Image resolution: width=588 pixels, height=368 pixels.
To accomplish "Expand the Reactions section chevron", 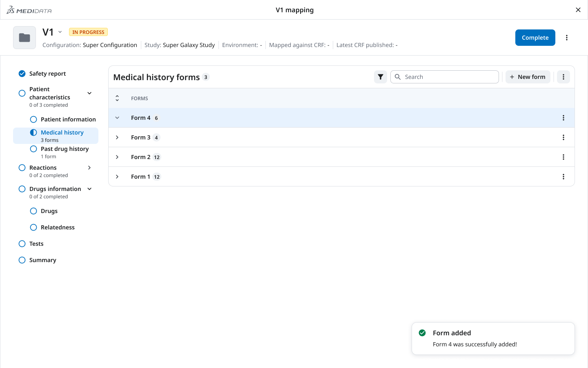I will pos(89,167).
